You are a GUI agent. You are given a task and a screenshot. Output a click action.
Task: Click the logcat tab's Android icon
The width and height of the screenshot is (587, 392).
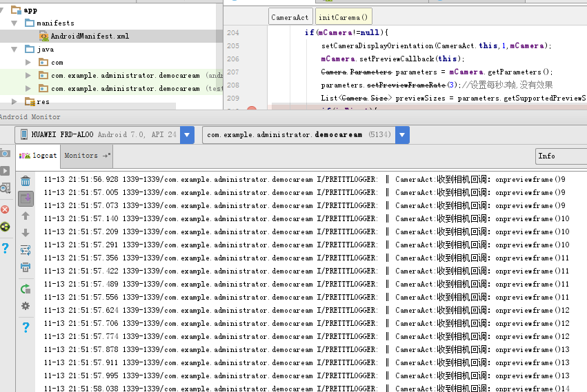click(25, 156)
